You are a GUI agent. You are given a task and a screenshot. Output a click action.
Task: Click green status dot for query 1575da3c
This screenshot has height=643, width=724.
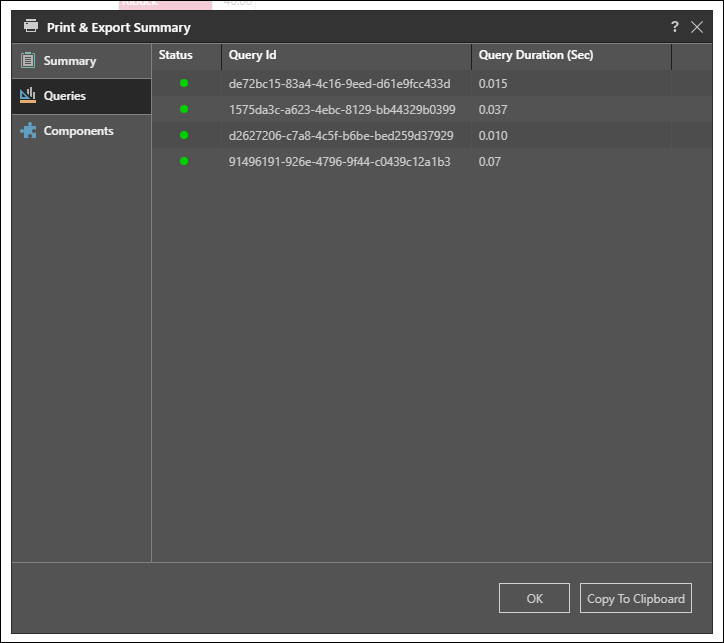pos(184,109)
